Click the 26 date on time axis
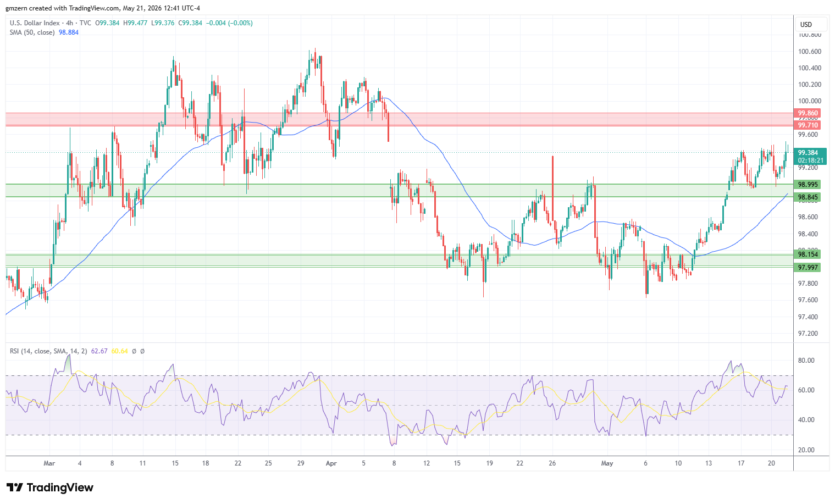The image size is (835, 504). click(x=552, y=463)
